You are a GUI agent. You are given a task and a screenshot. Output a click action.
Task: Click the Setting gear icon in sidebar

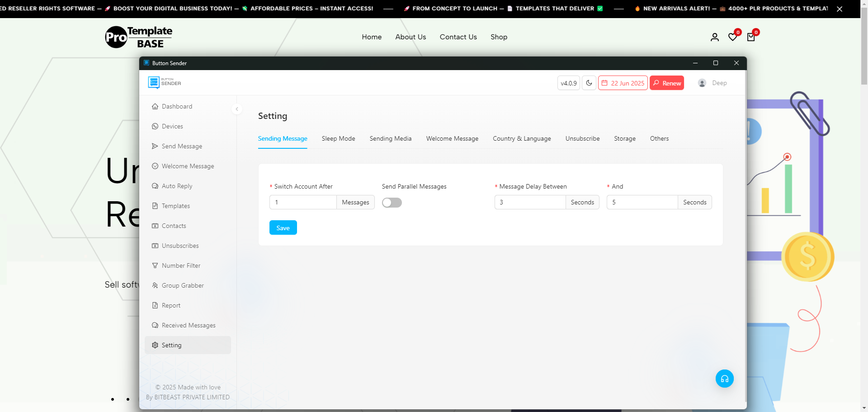point(155,345)
